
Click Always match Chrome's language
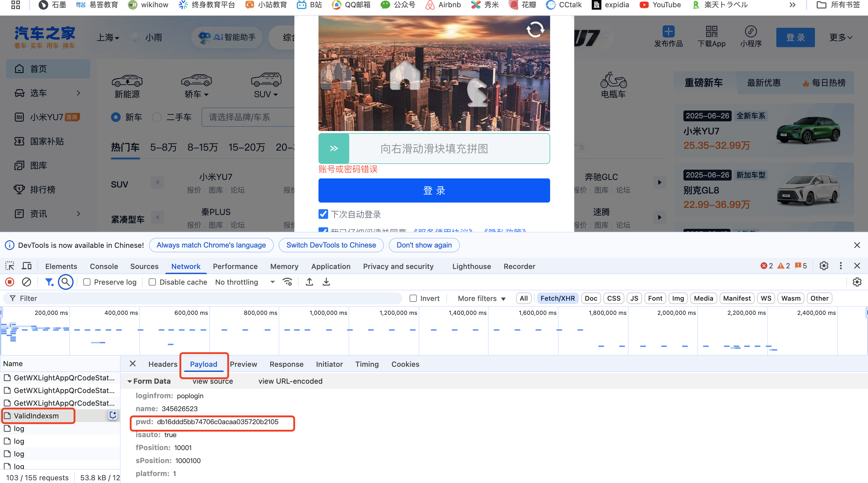point(211,245)
